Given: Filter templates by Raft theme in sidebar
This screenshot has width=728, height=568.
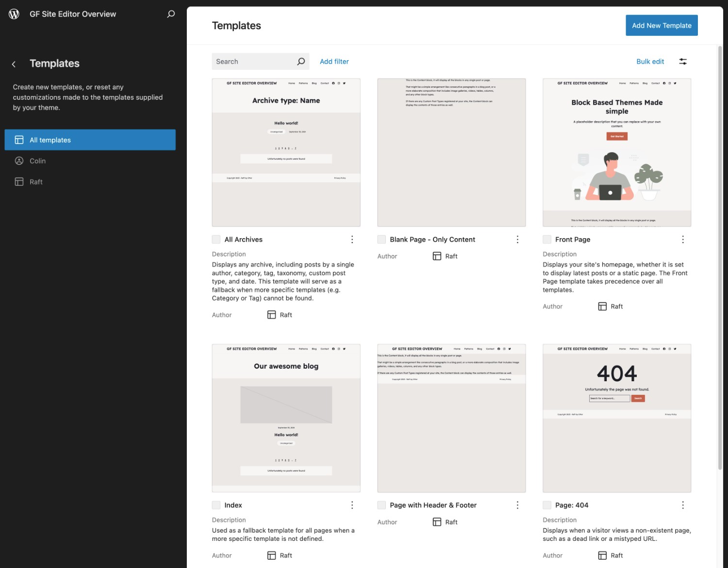Looking at the screenshot, I should 90,182.
